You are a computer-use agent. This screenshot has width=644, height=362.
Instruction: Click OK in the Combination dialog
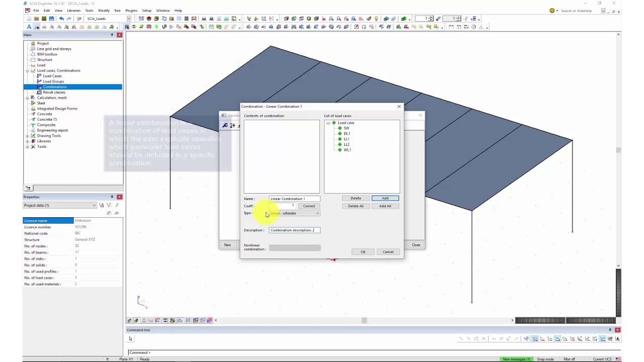(x=363, y=252)
